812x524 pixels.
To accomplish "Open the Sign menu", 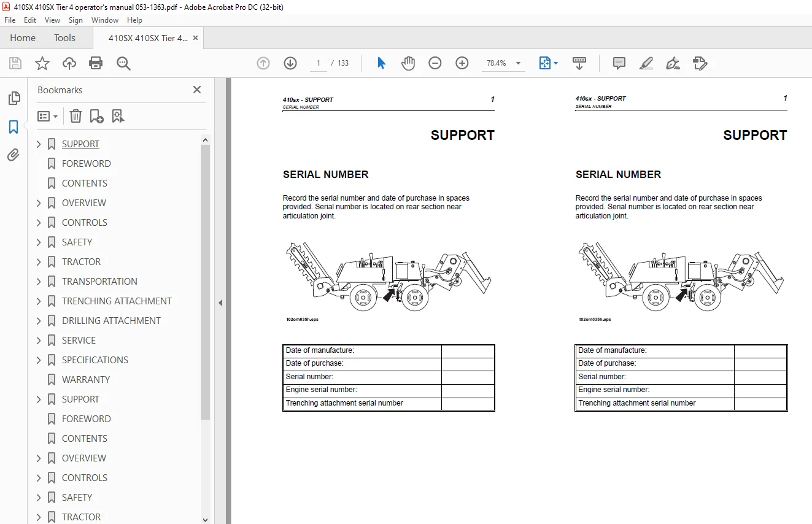I will coord(75,20).
